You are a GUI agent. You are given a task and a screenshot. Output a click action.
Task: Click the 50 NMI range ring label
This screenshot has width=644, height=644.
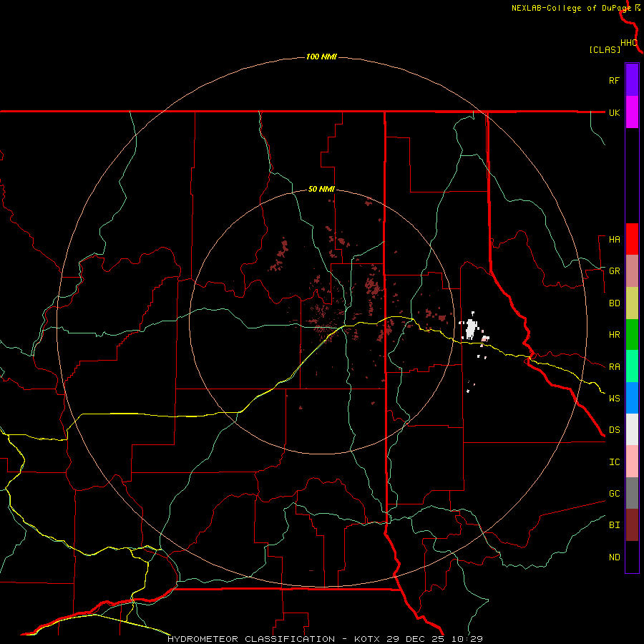[x=321, y=190]
